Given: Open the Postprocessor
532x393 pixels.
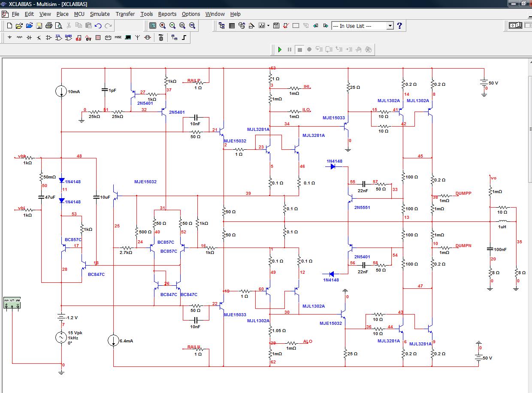Looking at the screenshot, I should pyautogui.click(x=276, y=26).
